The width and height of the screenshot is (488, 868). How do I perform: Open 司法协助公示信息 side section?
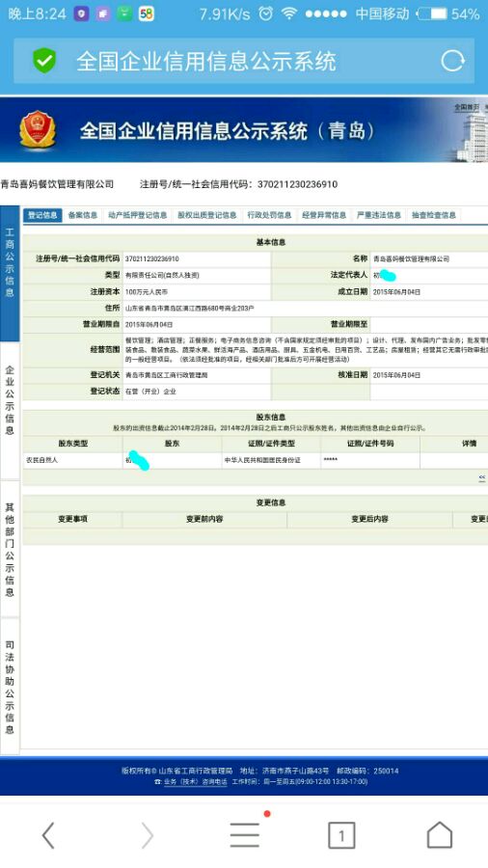tap(10, 687)
